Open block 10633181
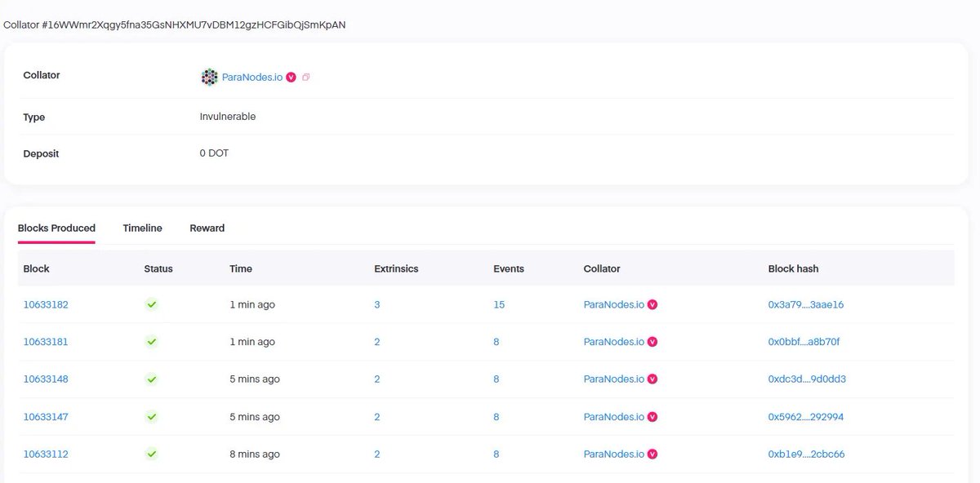 [x=46, y=342]
